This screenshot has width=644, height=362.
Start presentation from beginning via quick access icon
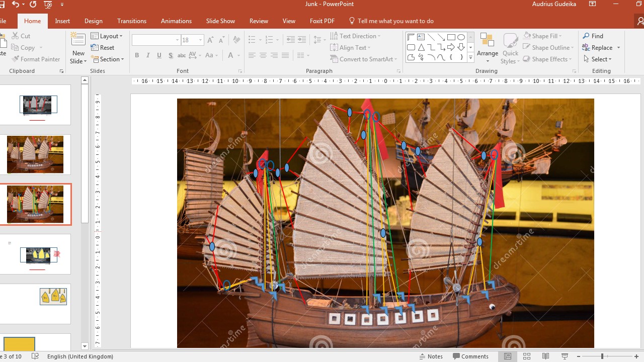pyautogui.click(x=48, y=5)
